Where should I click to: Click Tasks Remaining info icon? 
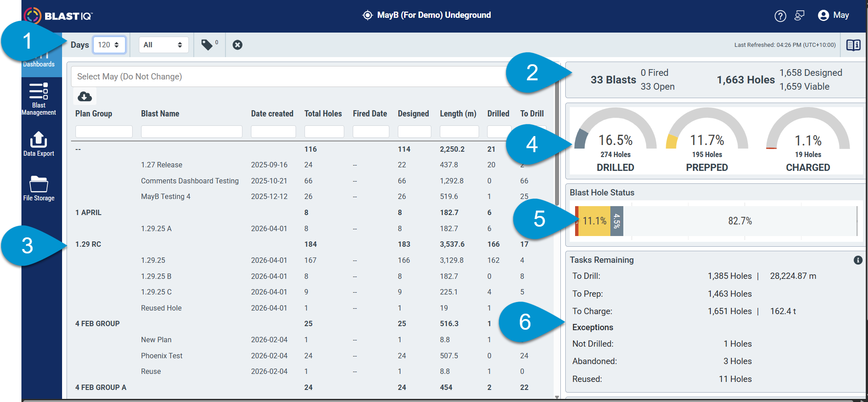click(858, 260)
